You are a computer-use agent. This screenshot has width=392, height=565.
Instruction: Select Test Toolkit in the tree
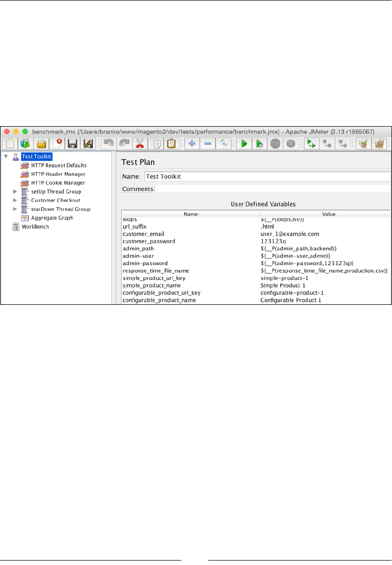tap(37, 156)
